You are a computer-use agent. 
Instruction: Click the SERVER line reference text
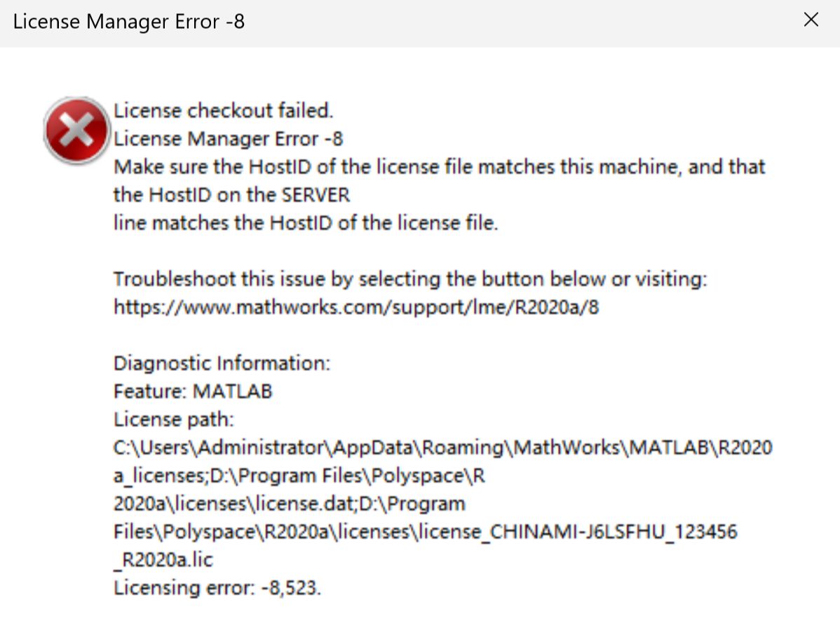[231, 194]
